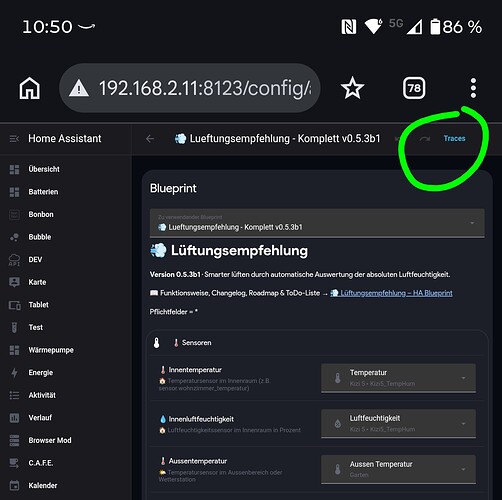502x500 pixels.
Task: Click the Bubble sidebar icon
Action: [x=14, y=237]
